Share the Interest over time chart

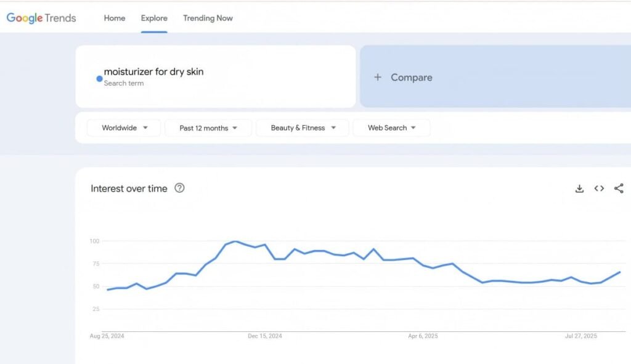(x=619, y=188)
